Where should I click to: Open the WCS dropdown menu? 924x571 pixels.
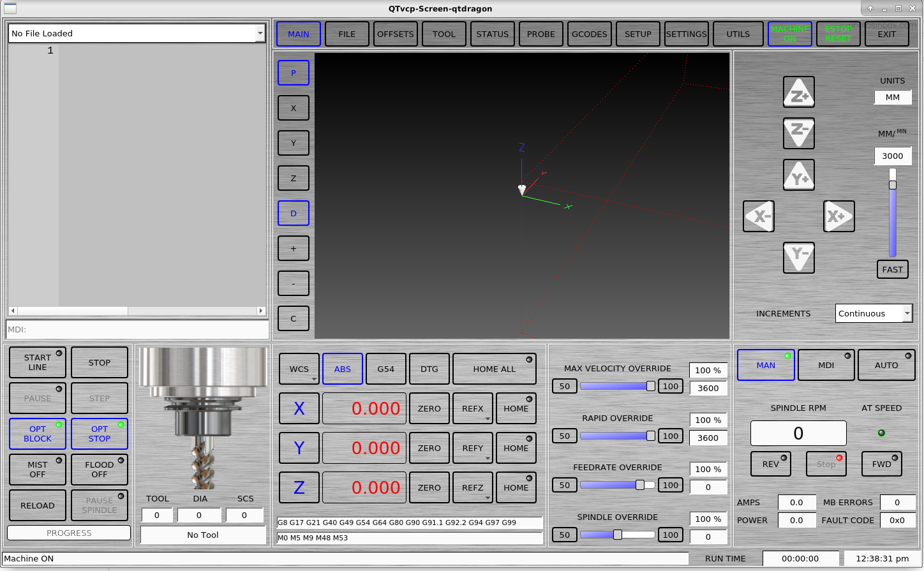(x=299, y=369)
